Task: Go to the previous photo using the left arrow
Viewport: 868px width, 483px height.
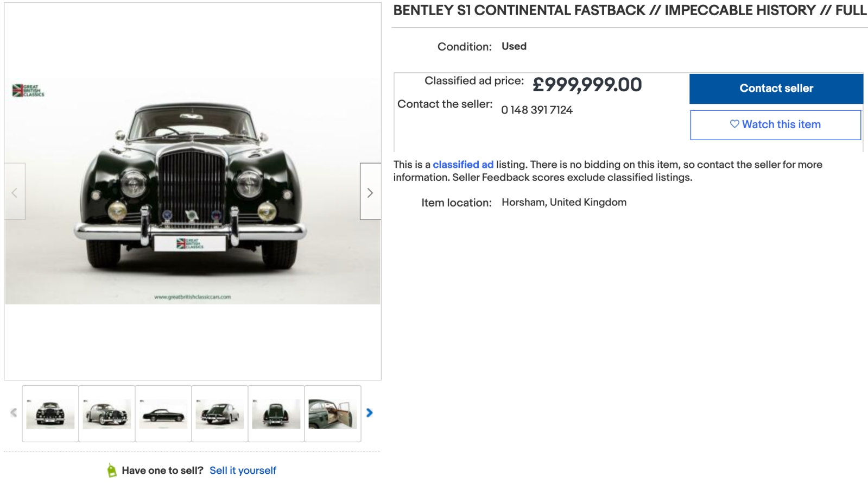Action: coord(15,192)
